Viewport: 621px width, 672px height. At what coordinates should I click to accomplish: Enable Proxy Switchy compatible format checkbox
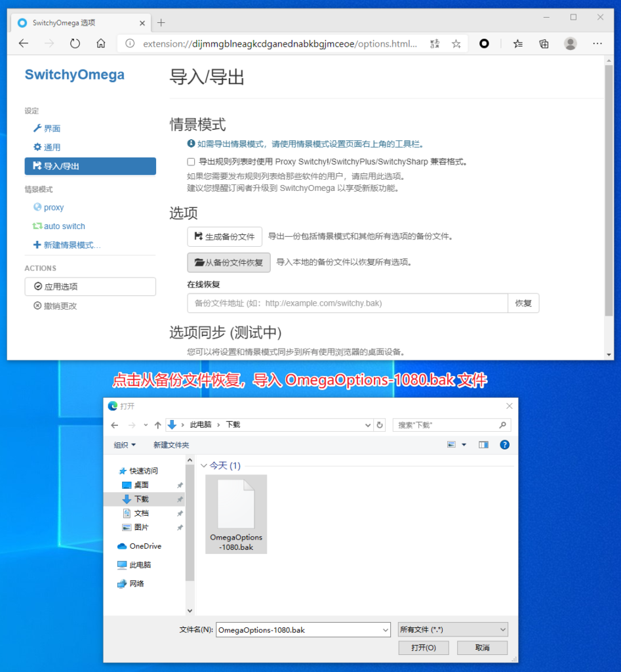click(x=191, y=161)
